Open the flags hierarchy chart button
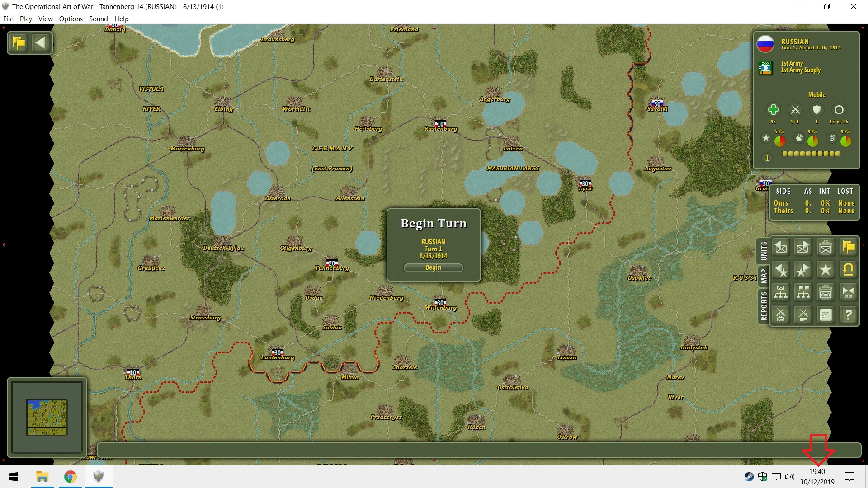Screen dimensions: 868x488 pos(803,292)
